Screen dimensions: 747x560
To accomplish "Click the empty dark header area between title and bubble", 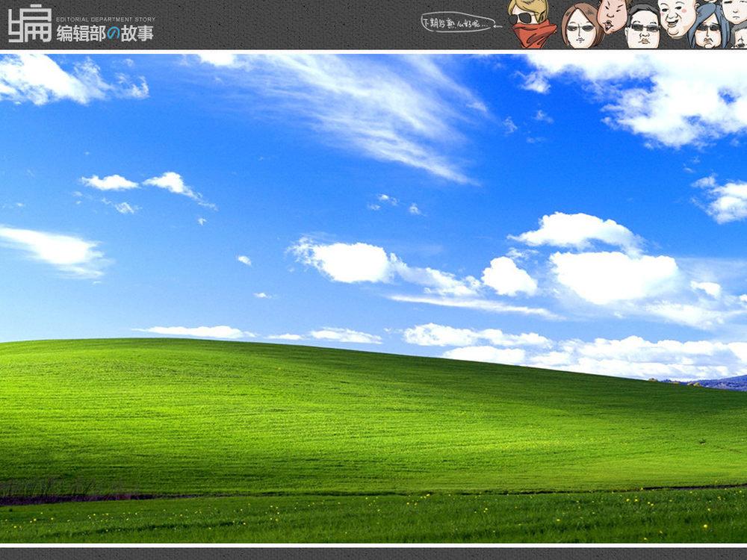I will coord(284,24).
